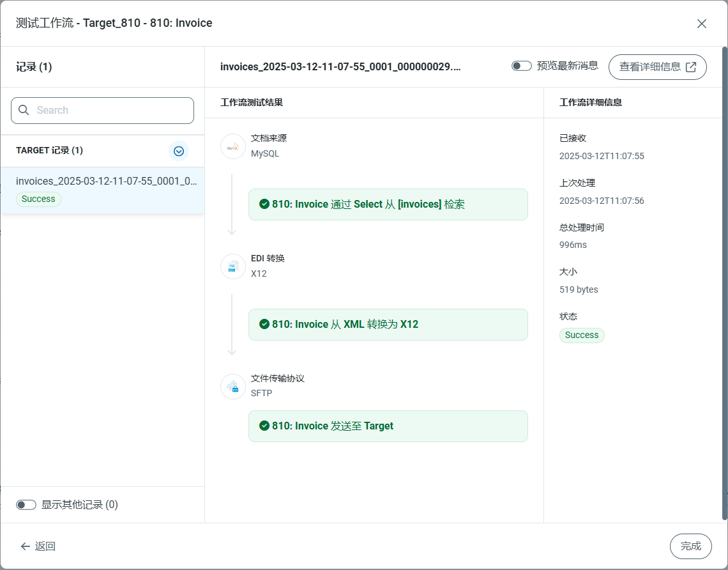Click the search magnifier icon
This screenshot has width=728, height=570.
click(x=24, y=110)
